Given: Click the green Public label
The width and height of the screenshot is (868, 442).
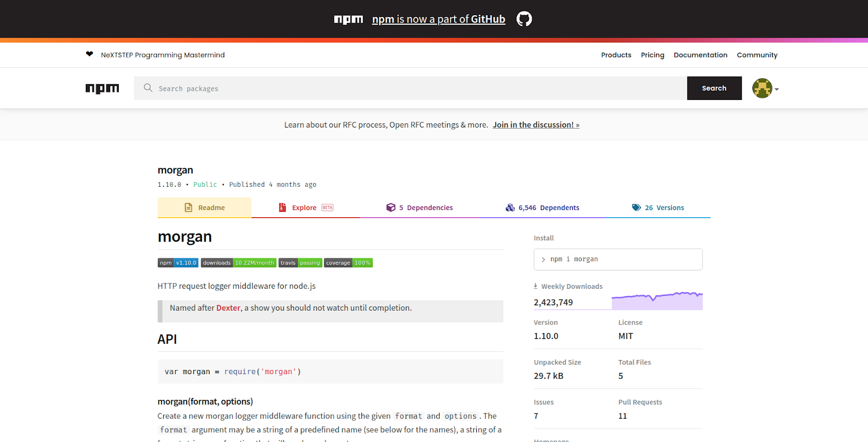Looking at the screenshot, I should (205, 185).
